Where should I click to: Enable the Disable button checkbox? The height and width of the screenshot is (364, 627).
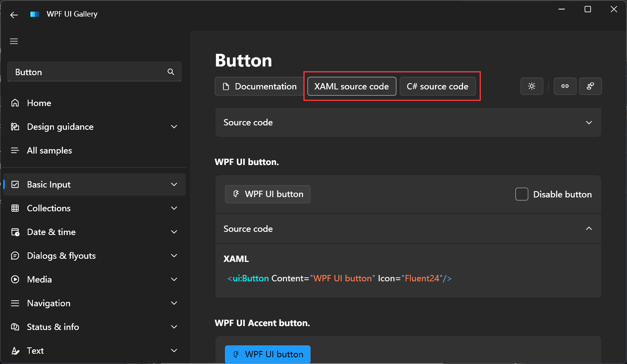click(522, 194)
